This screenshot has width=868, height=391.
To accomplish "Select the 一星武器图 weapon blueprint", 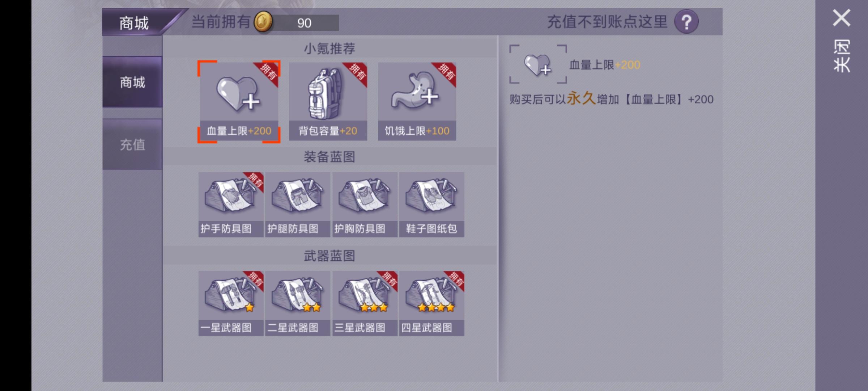I will tap(231, 303).
